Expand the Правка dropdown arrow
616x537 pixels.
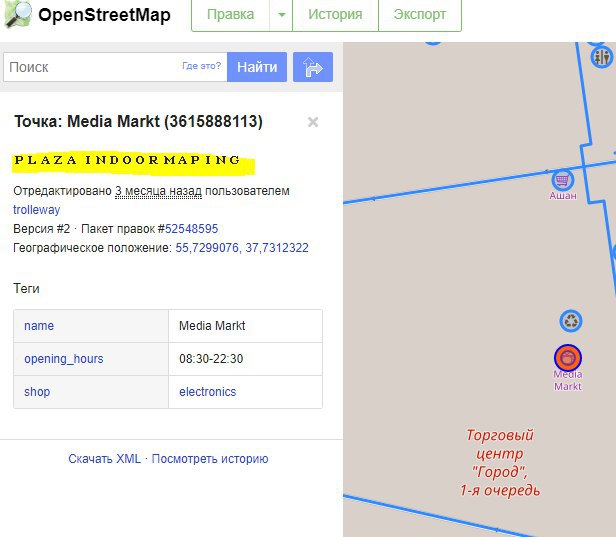click(x=281, y=15)
